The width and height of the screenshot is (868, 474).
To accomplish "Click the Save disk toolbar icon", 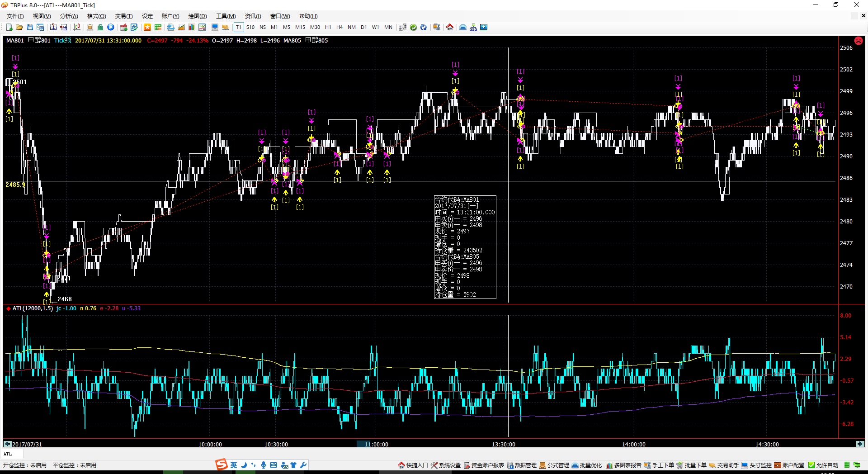I will point(30,27).
